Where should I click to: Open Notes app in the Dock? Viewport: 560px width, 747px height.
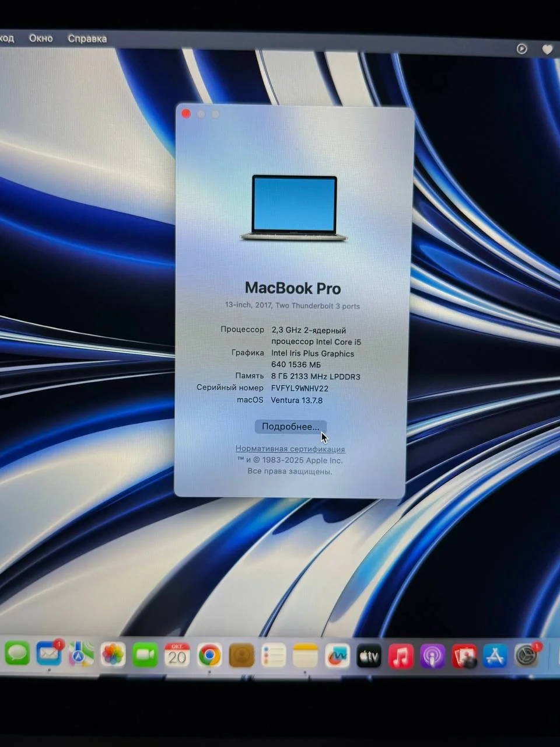coord(305,657)
